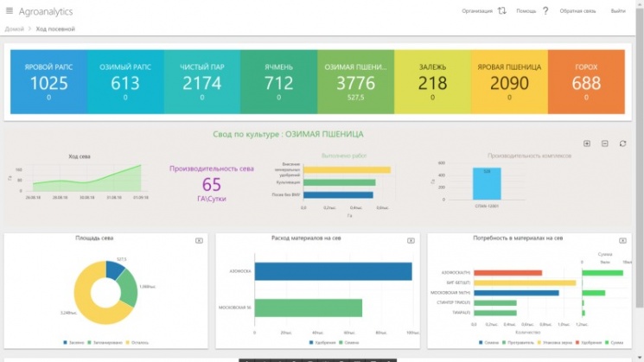The height and width of the screenshot is (362, 644).
Task: Toggle Удобрения legend in Потребность chart
Action: coord(589,342)
